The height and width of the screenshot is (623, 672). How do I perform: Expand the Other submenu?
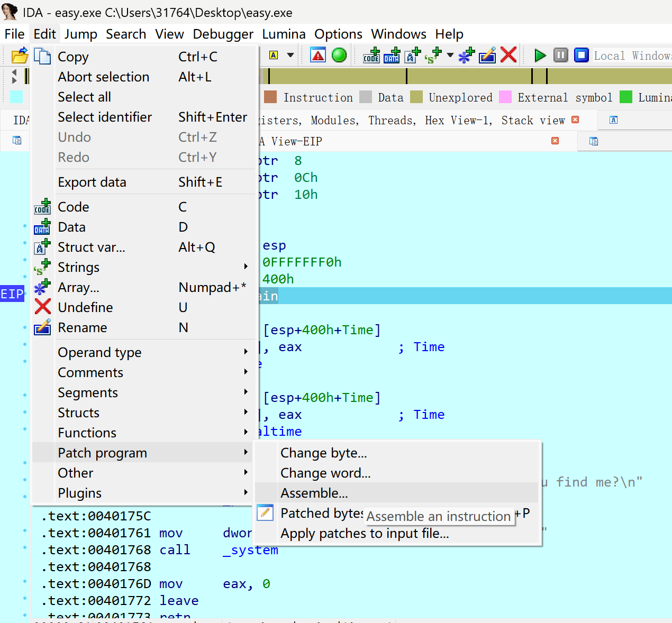coord(143,473)
